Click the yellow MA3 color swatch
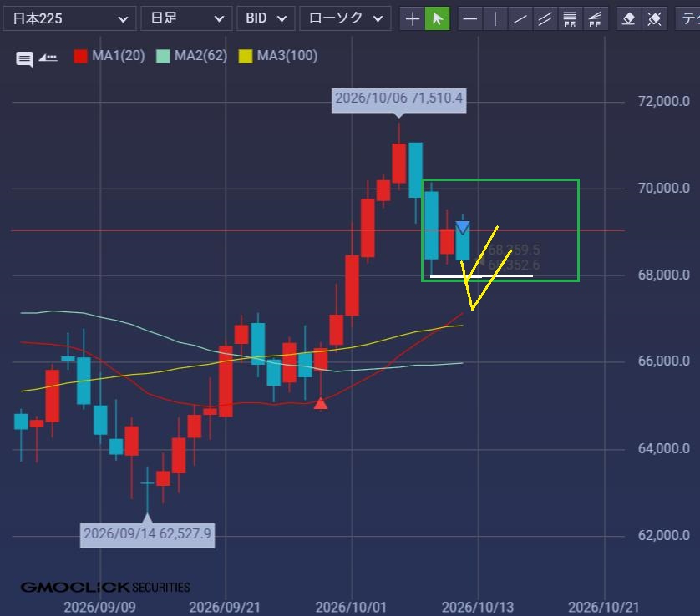700x616 pixels. [246, 56]
